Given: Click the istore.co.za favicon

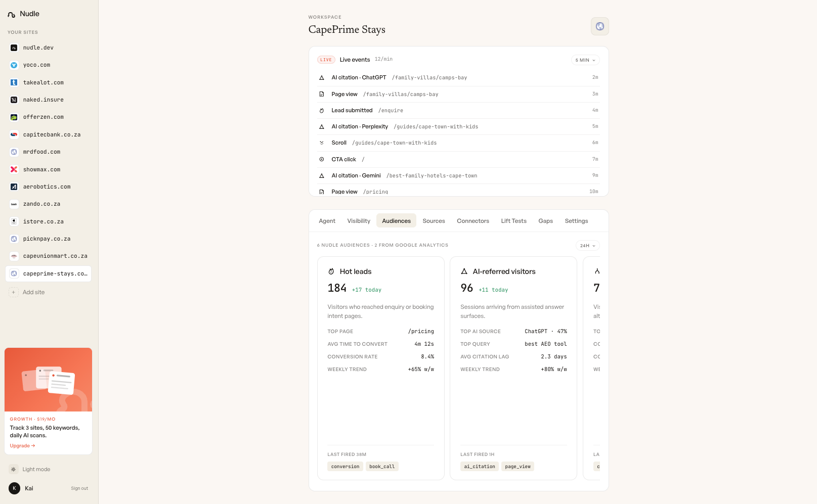Looking at the screenshot, I should pyautogui.click(x=14, y=221).
